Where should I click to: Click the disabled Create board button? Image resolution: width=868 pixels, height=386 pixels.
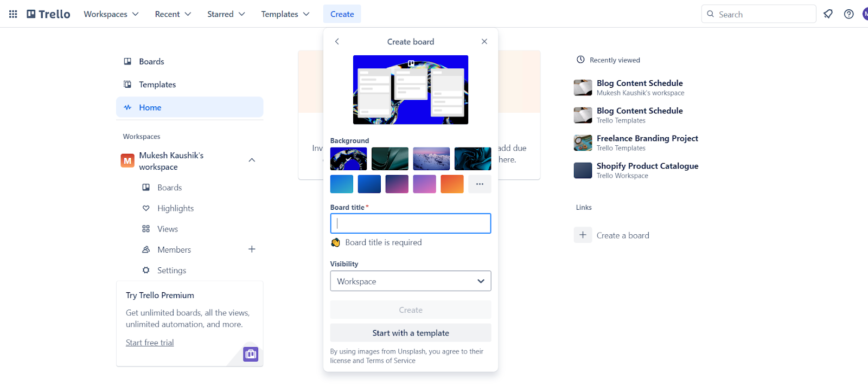[411, 310]
